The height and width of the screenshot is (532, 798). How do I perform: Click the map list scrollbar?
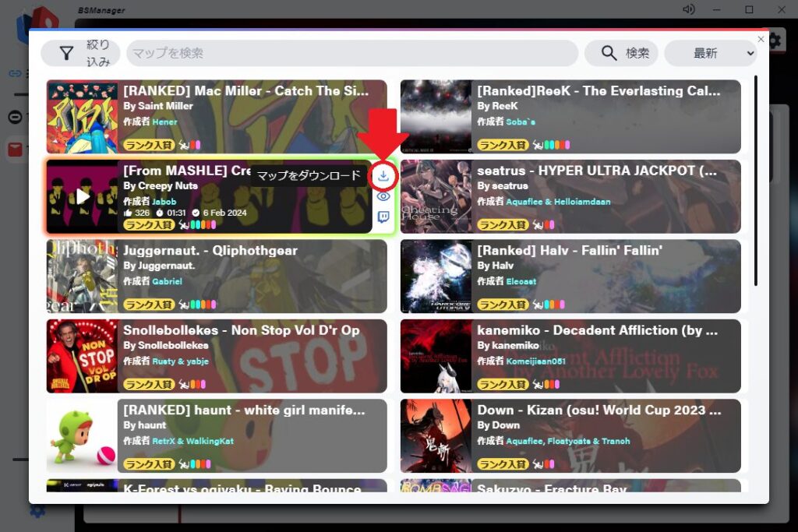[756, 181]
